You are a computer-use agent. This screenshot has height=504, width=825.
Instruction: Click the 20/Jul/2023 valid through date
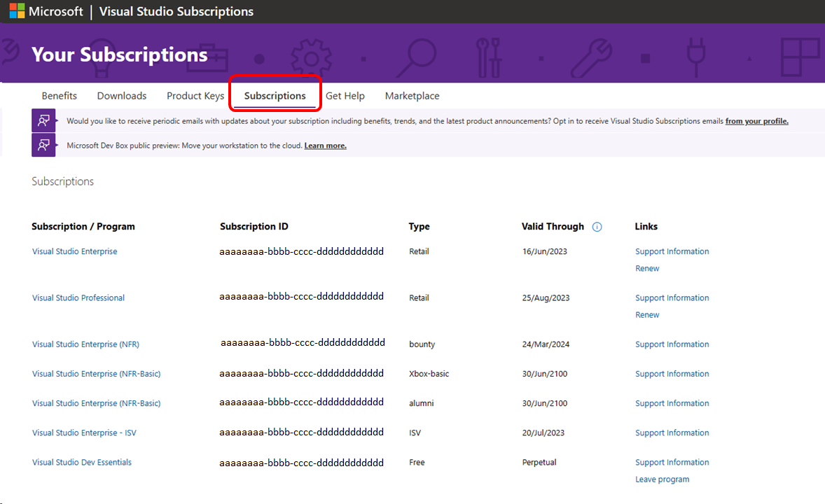click(x=543, y=433)
